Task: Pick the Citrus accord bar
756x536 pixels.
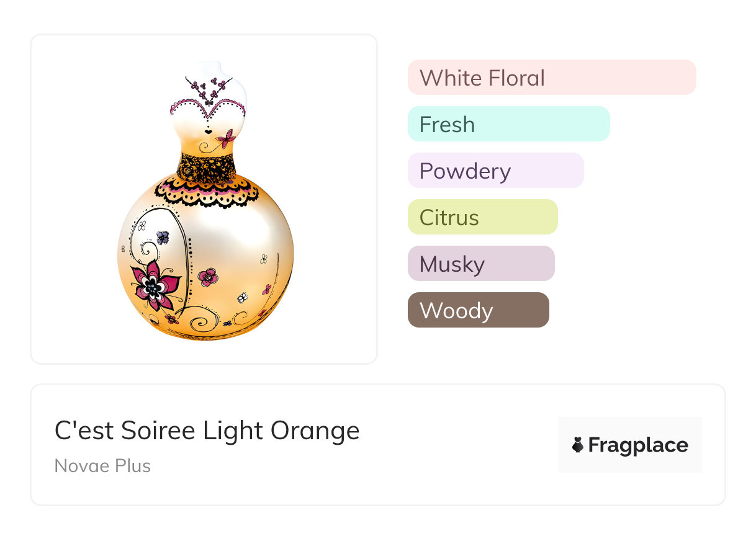Action: pyautogui.click(x=482, y=217)
